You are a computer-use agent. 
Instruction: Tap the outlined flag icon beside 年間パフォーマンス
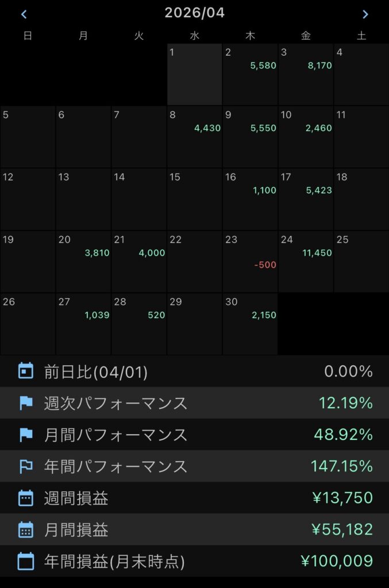(26, 466)
